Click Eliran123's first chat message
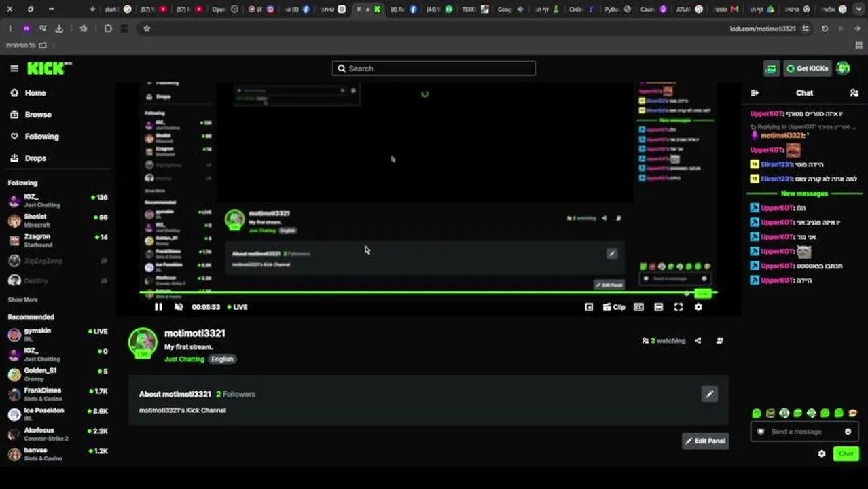The height and width of the screenshot is (489, 868). (x=805, y=164)
